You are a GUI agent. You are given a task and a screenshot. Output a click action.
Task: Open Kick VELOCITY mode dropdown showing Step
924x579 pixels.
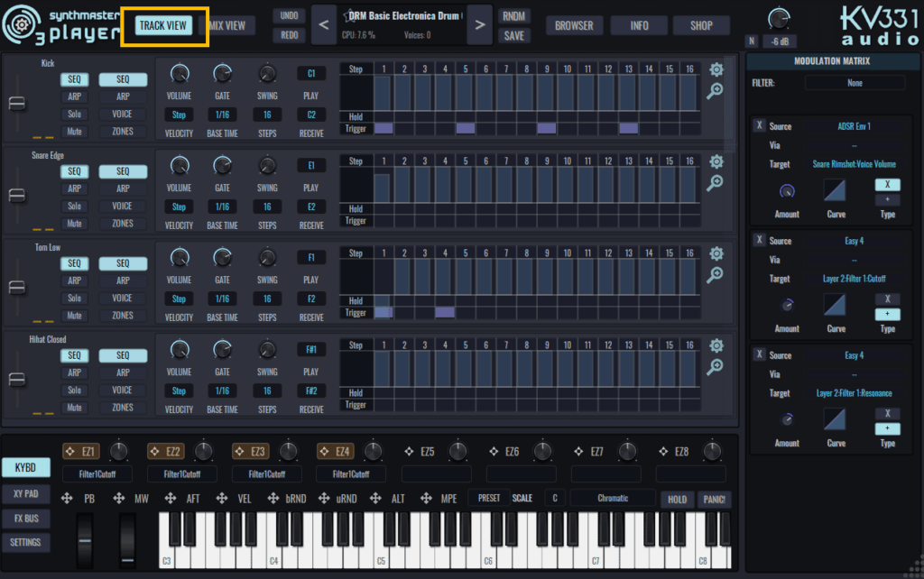coord(179,115)
